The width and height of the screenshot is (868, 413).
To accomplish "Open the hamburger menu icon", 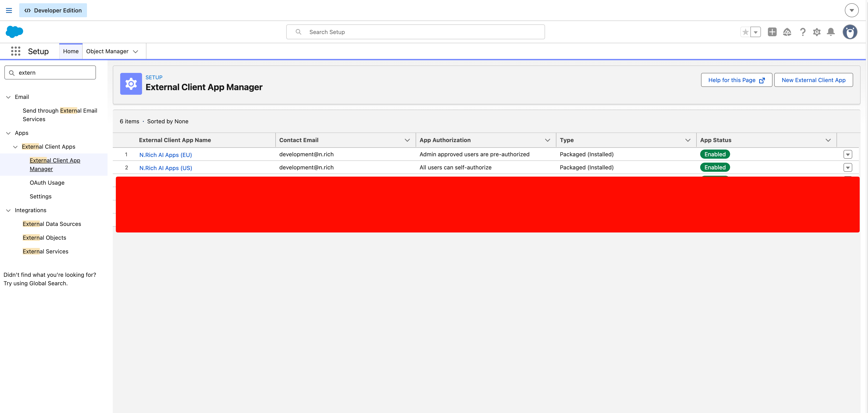I will click(x=9, y=10).
